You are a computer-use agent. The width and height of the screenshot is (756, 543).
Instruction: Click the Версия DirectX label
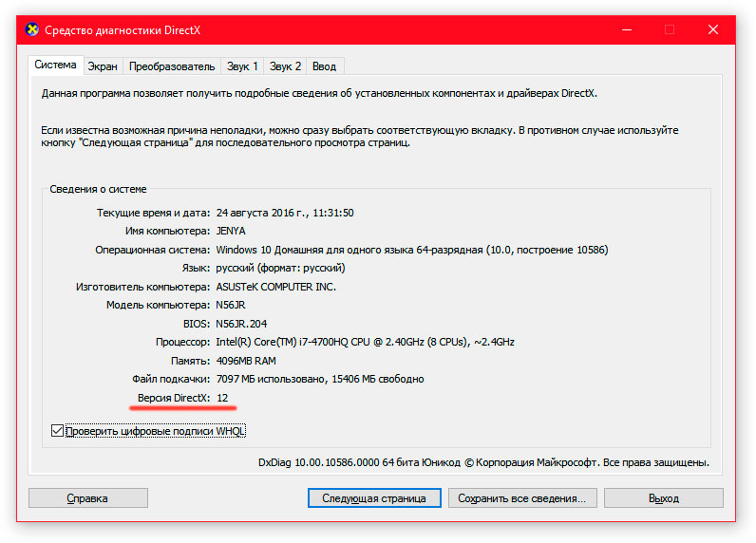(174, 398)
